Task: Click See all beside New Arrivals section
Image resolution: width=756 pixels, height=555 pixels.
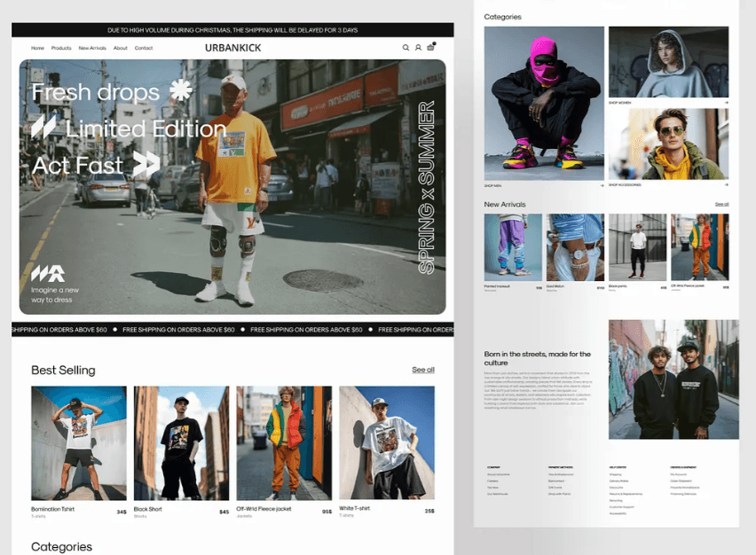Action: 721,205
